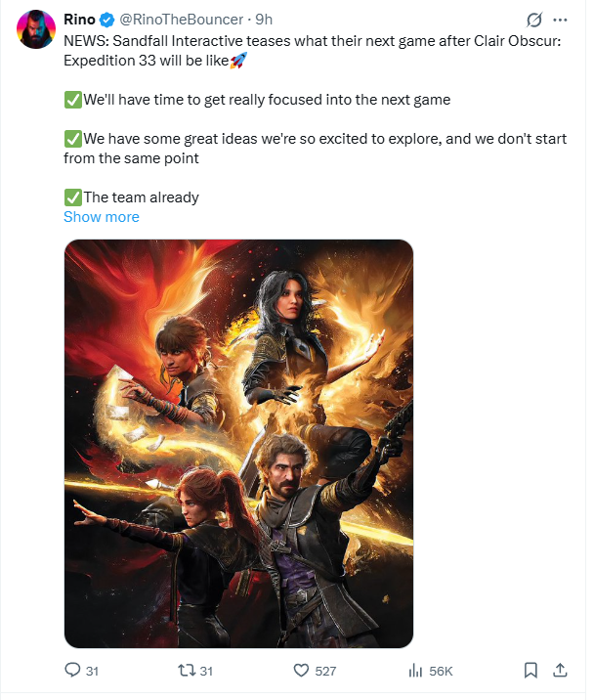Bookmark this tweet
The image size is (594, 700).
530,670
